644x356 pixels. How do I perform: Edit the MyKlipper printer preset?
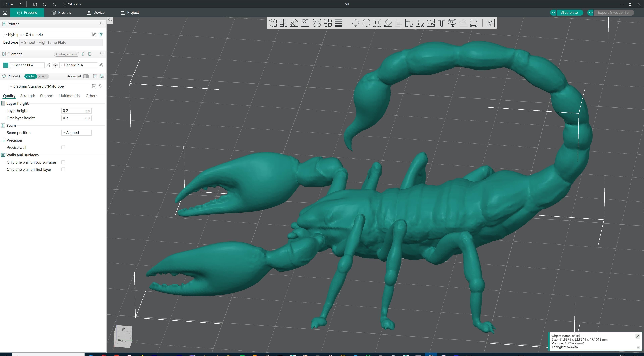click(x=94, y=35)
